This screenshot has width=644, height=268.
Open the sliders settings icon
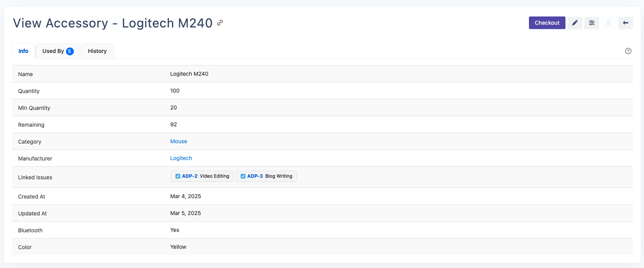[x=592, y=23]
